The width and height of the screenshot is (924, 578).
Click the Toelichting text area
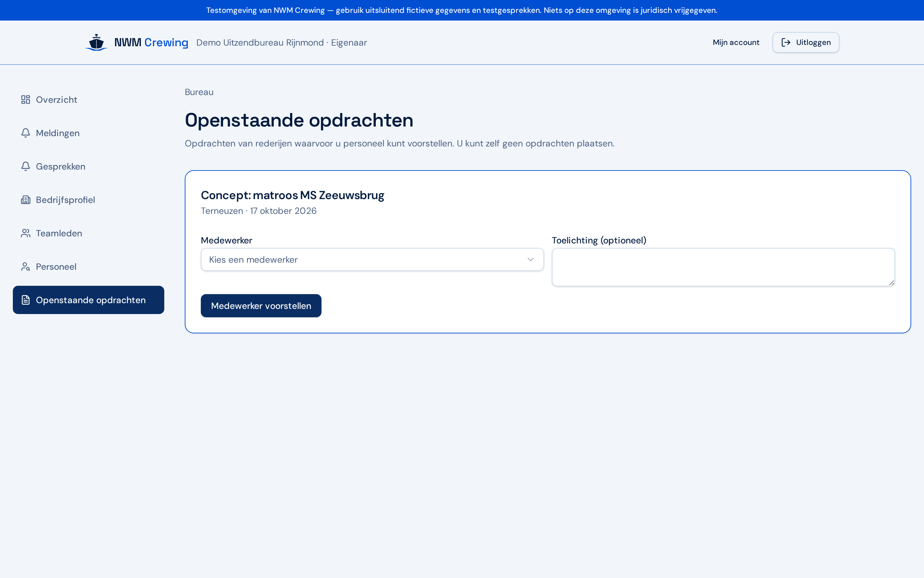coord(723,267)
